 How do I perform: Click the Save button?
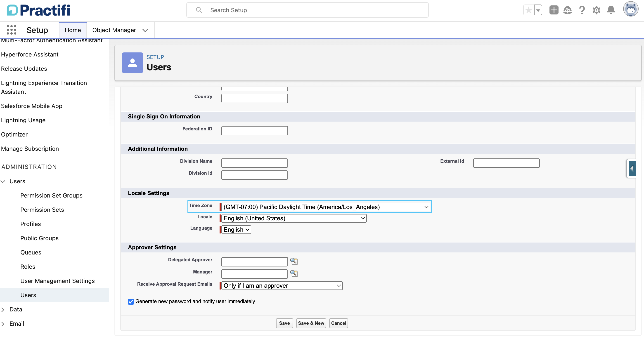[x=284, y=323]
